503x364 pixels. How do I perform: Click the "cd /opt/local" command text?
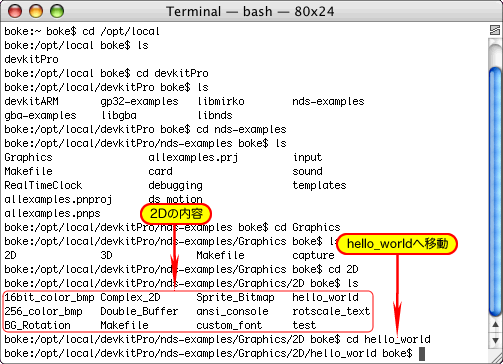coord(121,32)
